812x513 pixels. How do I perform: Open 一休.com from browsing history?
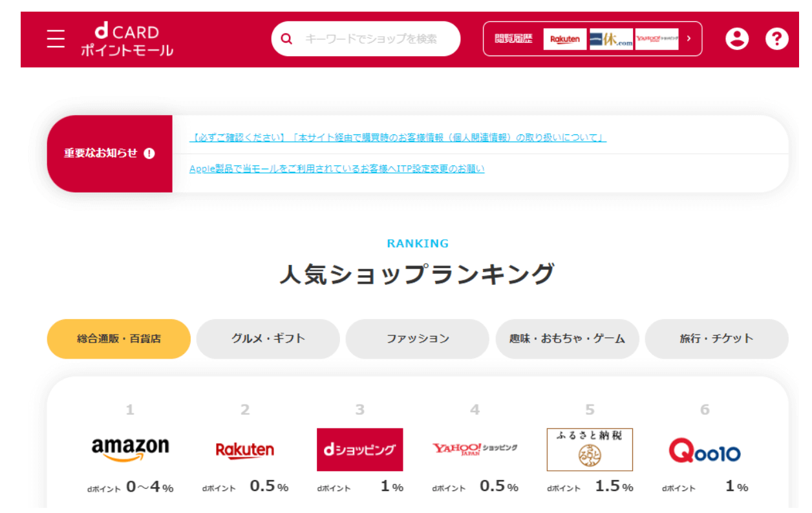pyautogui.click(x=611, y=39)
